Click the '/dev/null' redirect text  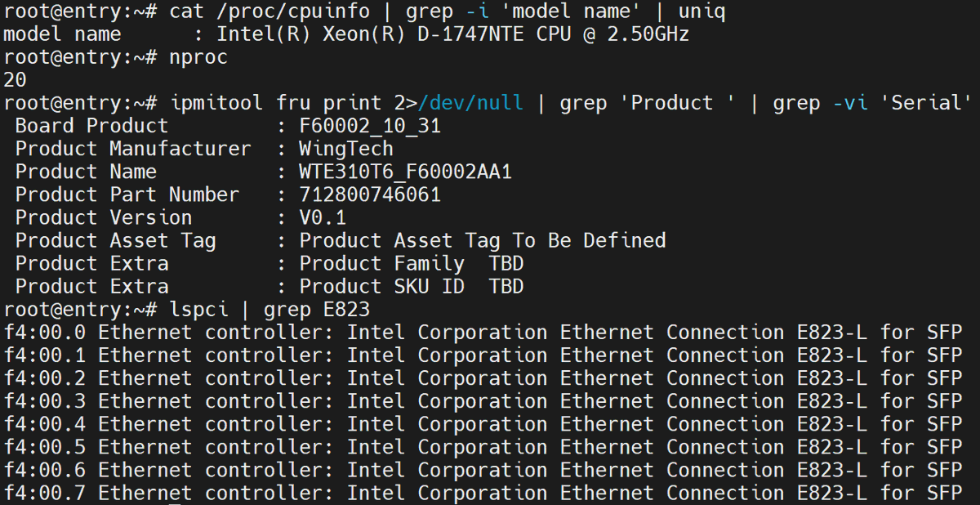470,103
